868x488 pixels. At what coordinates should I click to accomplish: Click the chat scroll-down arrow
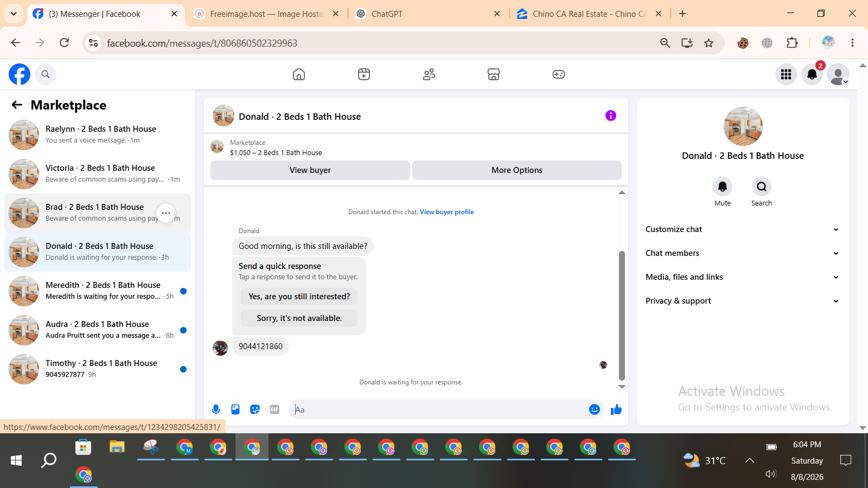[622, 387]
